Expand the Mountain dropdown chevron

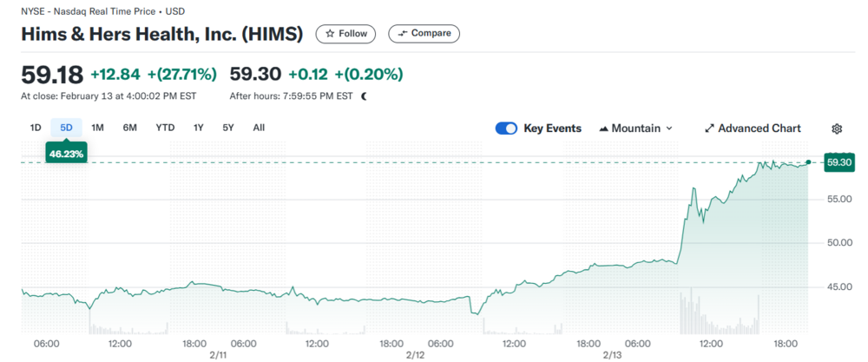669,128
